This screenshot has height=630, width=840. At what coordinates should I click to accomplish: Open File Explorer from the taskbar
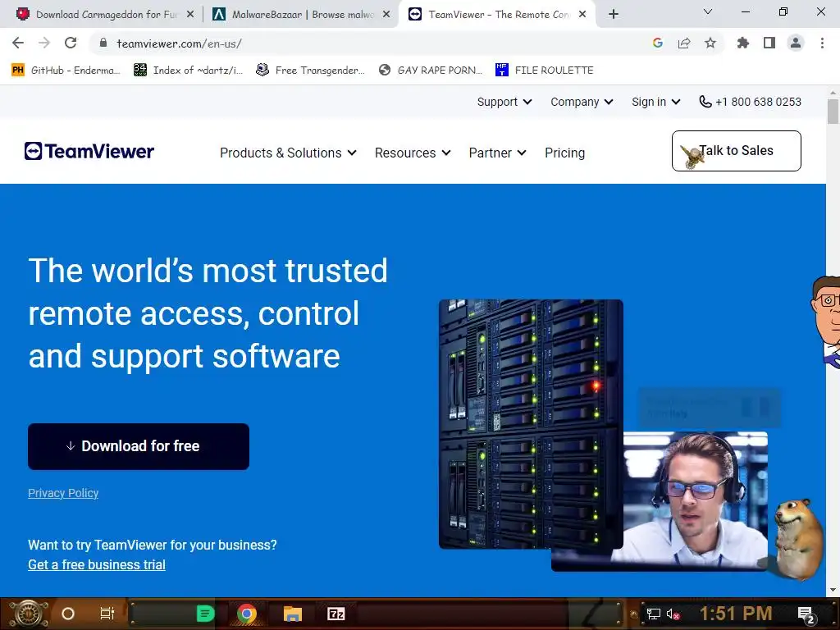click(x=293, y=614)
